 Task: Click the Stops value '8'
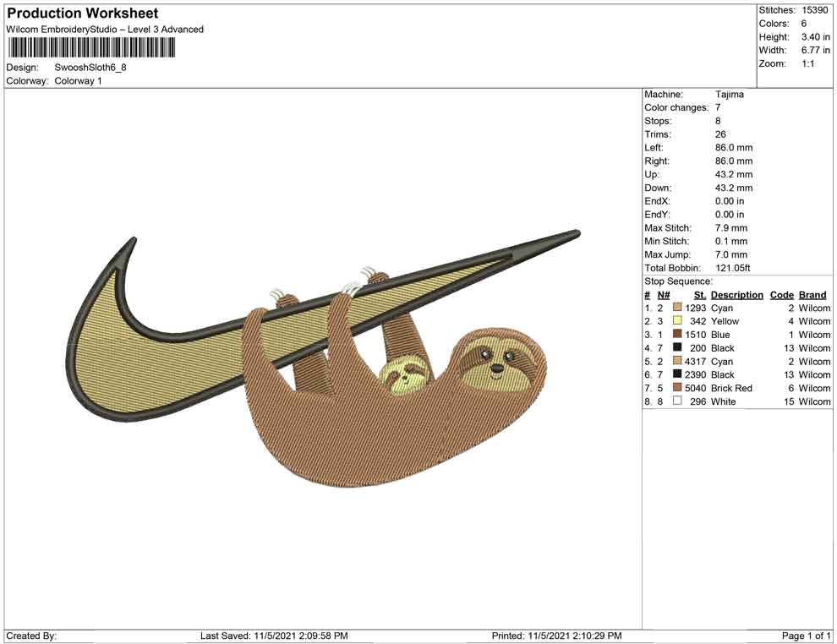(x=718, y=121)
